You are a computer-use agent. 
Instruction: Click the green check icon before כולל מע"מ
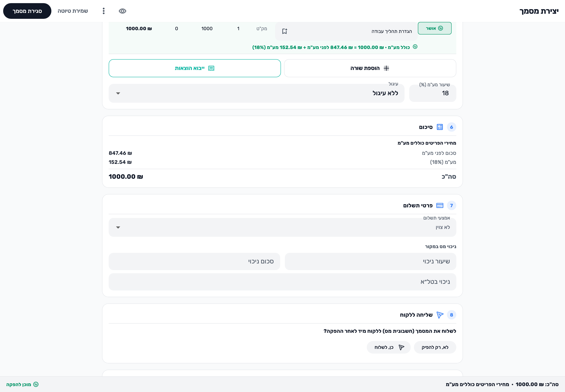tap(415, 47)
